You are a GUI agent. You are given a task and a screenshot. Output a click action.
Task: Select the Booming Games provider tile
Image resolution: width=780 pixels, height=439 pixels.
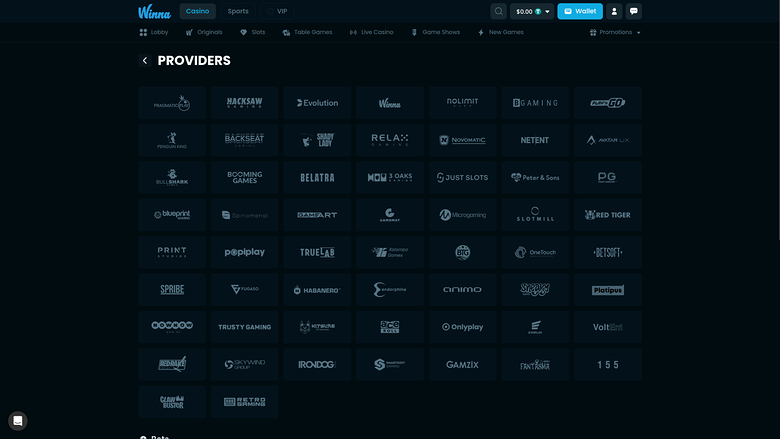point(245,177)
